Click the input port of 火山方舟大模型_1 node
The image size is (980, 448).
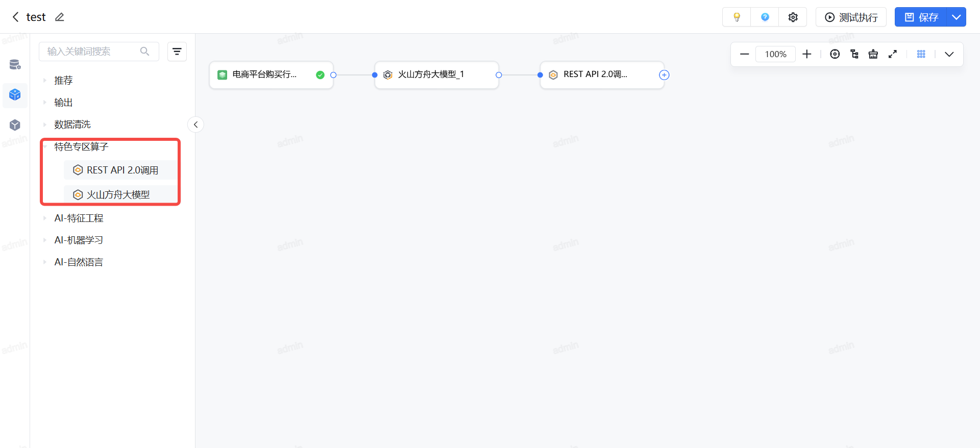[375, 75]
